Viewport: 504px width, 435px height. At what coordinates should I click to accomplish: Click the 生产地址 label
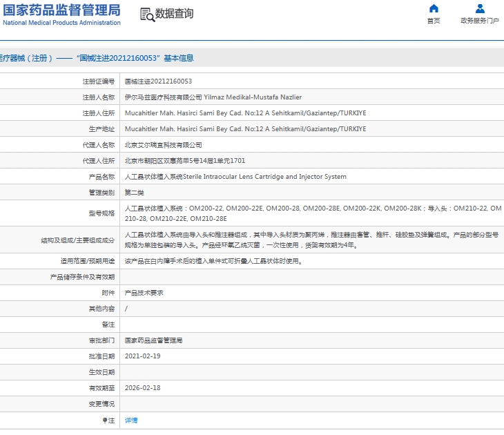pos(101,129)
